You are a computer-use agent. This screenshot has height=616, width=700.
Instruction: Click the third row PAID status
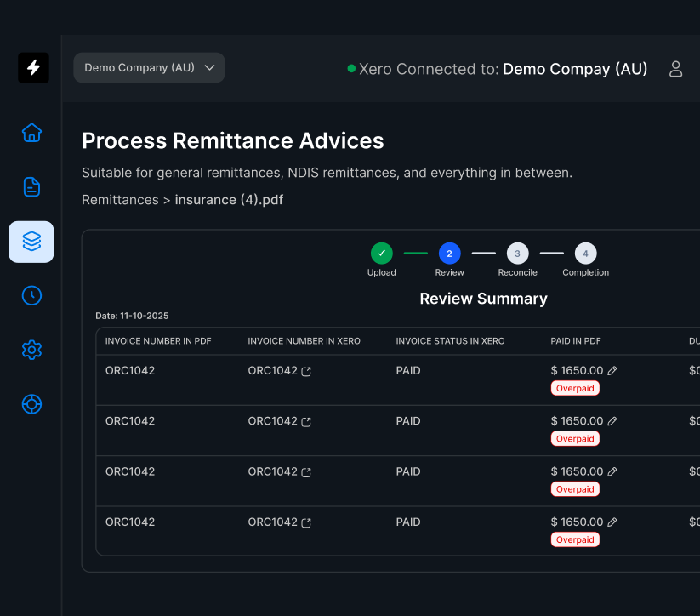(408, 471)
